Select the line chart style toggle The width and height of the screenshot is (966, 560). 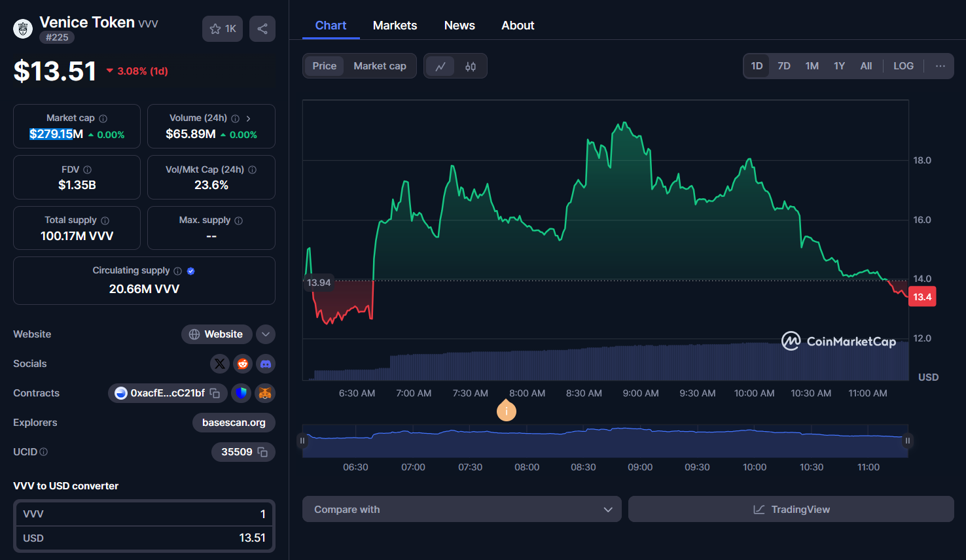click(440, 65)
